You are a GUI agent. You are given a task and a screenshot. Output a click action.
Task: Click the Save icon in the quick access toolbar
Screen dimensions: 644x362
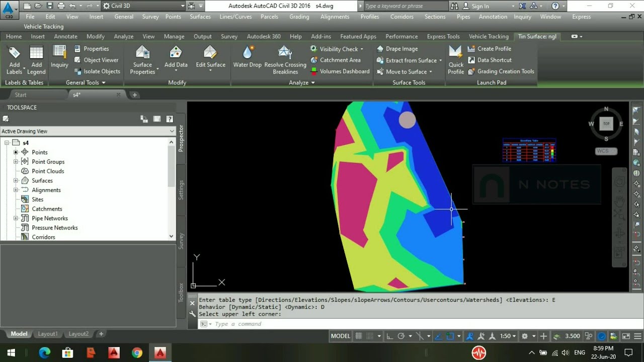50,6
